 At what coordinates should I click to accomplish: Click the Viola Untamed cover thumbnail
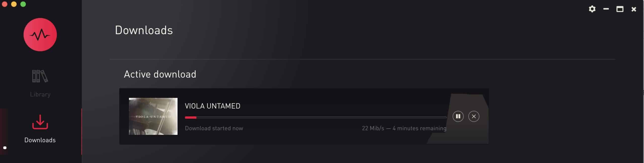coord(153,116)
